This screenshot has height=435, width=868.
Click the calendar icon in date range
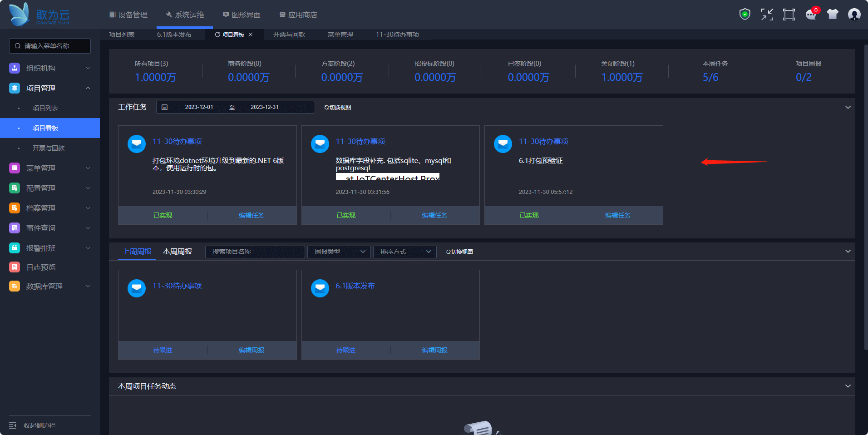pyautogui.click(x=165, y=107)
